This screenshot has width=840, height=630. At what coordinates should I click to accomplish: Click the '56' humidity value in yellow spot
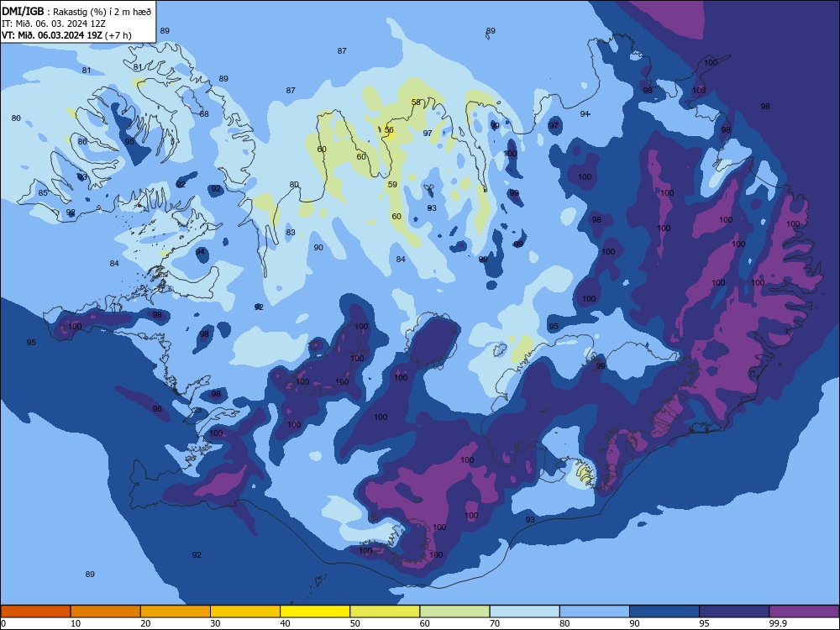(x=389, y=129)
